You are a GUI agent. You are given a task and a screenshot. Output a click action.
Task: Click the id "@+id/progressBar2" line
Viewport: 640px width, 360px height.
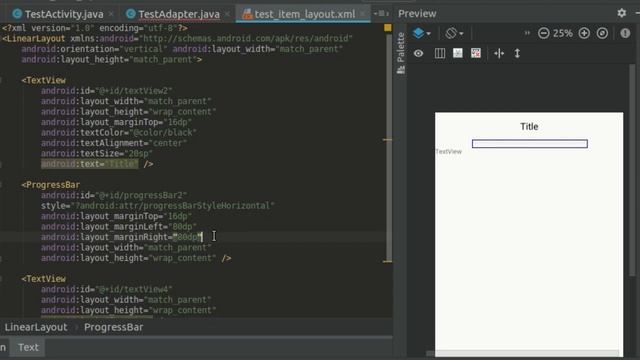[x=114, y=196]
